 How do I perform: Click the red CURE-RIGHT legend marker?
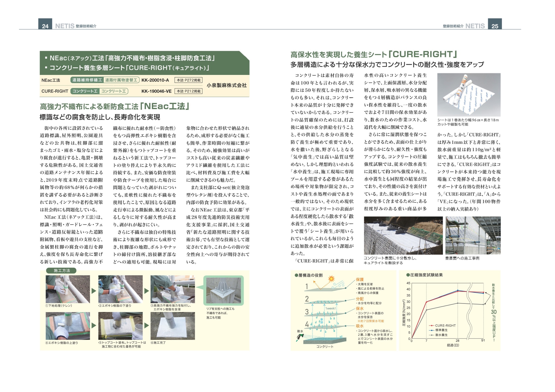click(x=432, y=325)
